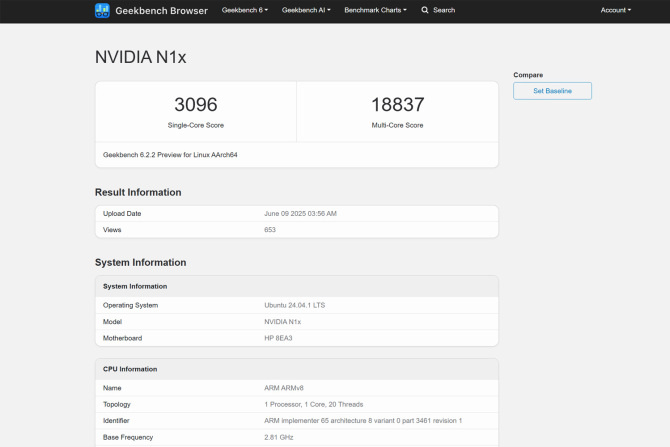Viewport: 670px width, 447px height.
Task: Select base frequency 2.81 GHz
Action: [279, 437]
